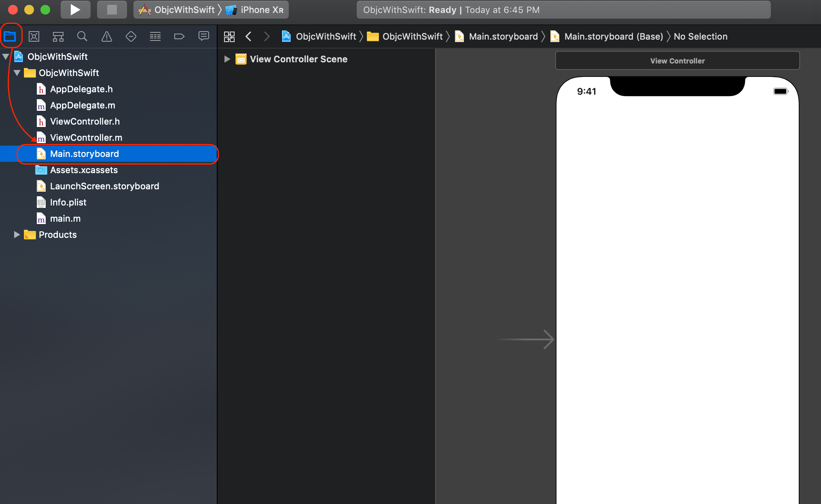Go back with the left chevron
Image resolution: width=821 pixels, height=504 pixels.
point(248,37)
